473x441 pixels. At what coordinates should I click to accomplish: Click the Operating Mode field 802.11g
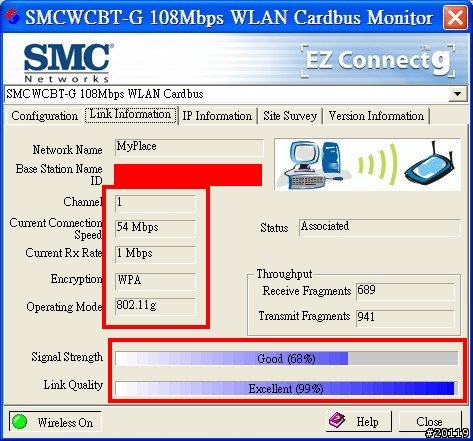155,306
